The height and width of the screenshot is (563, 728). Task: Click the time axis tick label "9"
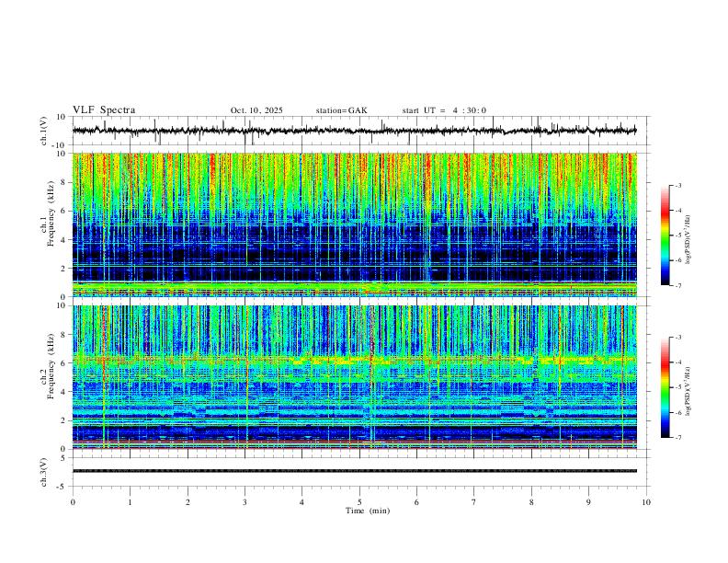click(x=588, y=502)
